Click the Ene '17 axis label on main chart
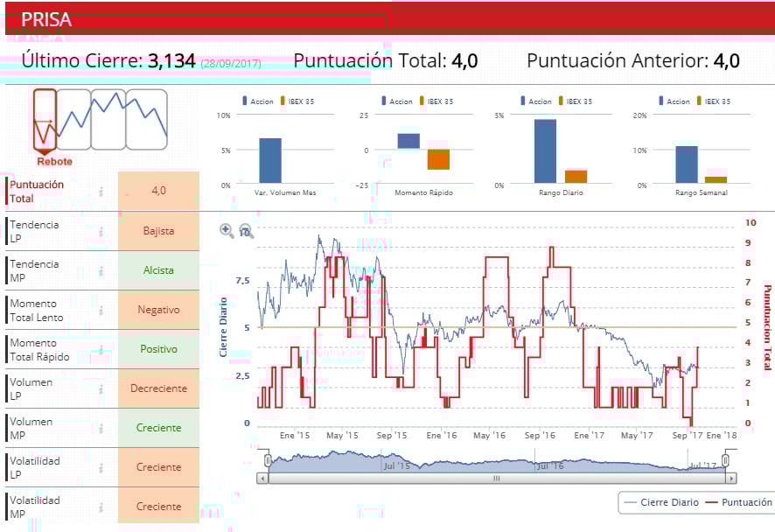This screenshot has width=775, height=532. tap(590, 436)
